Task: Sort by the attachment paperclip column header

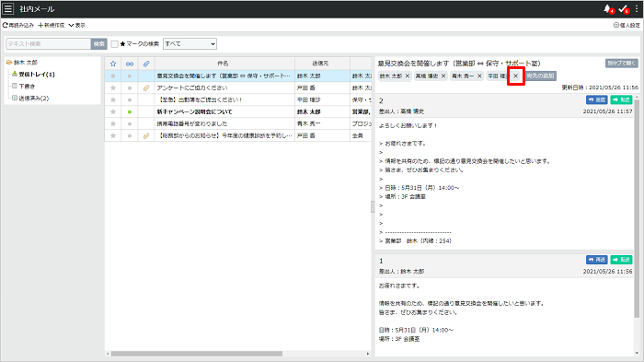Action: click(x=146, y=64)
